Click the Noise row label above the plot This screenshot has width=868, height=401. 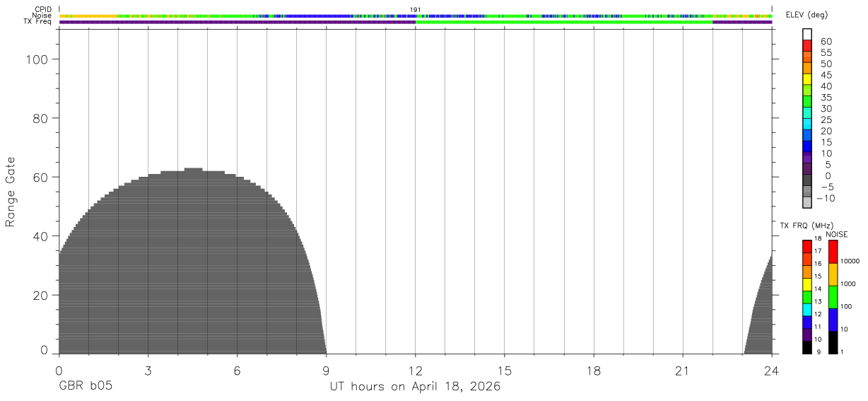(x=42, y=16)
